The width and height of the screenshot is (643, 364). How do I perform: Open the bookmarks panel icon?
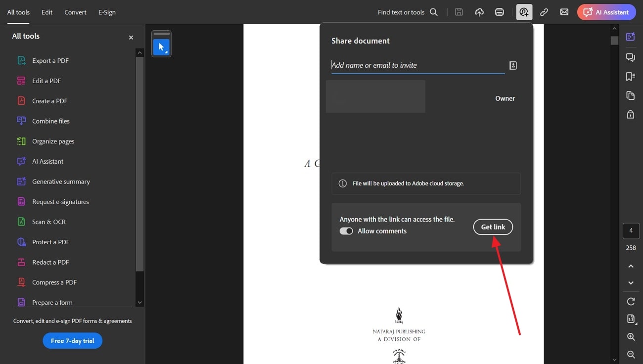click(x=631, y=77)
